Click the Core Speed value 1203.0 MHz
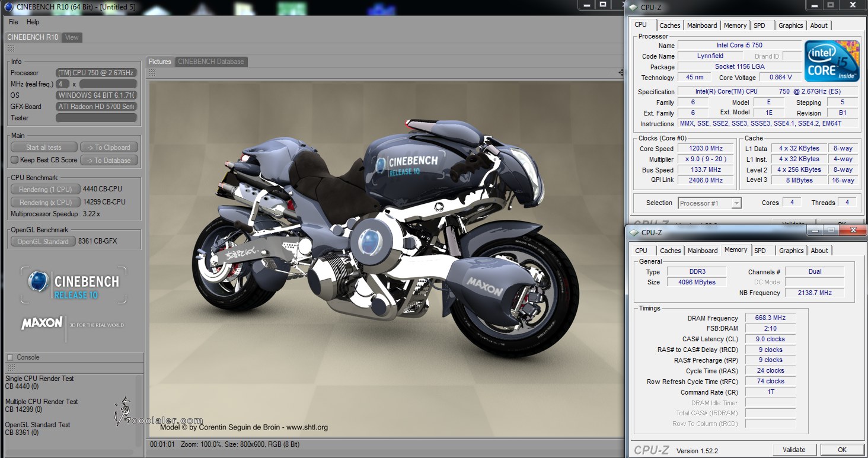868x458 pixels. point(706,149)
